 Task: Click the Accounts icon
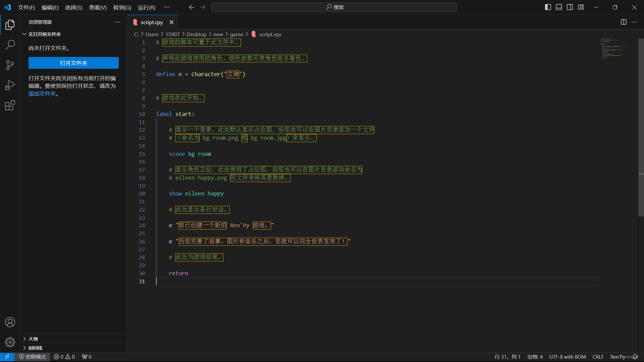pyautogui.click(x=10, y=322)
